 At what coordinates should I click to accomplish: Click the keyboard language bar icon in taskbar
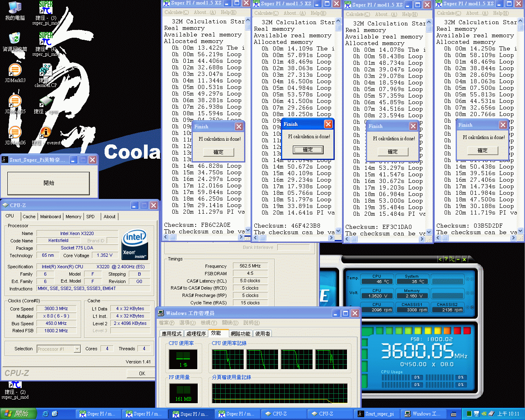454,414
